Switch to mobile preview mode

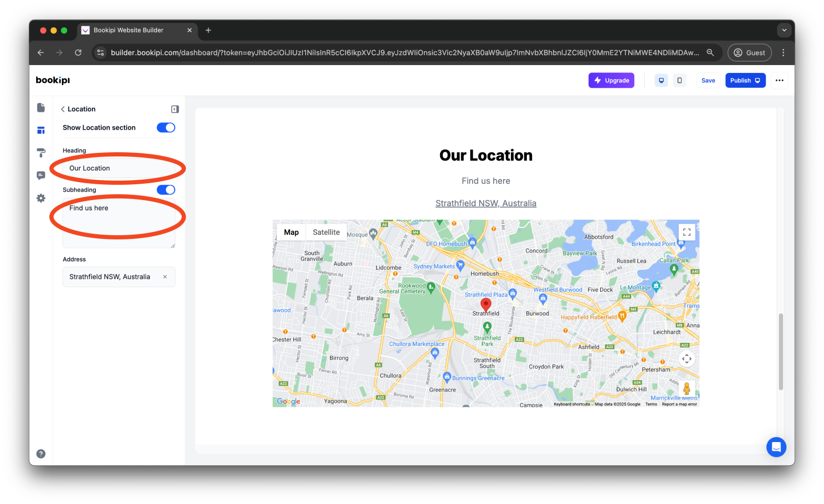(680, 80)
